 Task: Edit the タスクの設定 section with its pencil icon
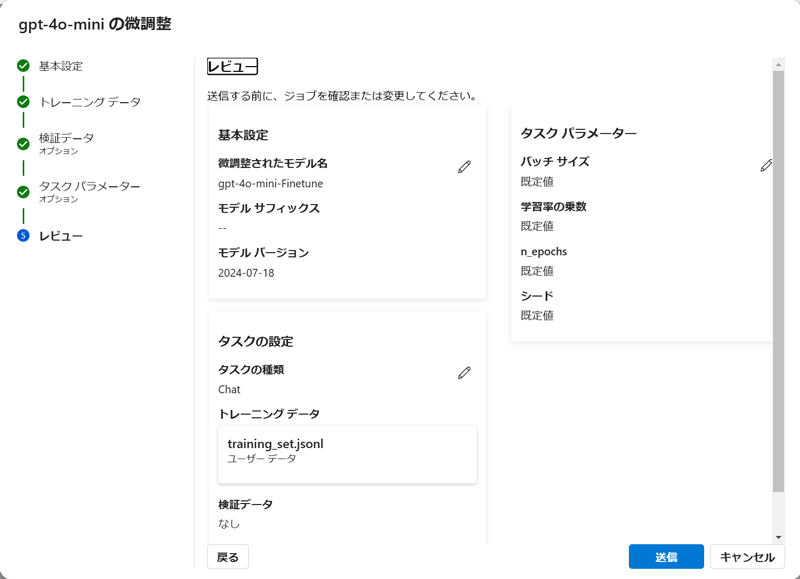pyautogui.click(x=464, y=373)
